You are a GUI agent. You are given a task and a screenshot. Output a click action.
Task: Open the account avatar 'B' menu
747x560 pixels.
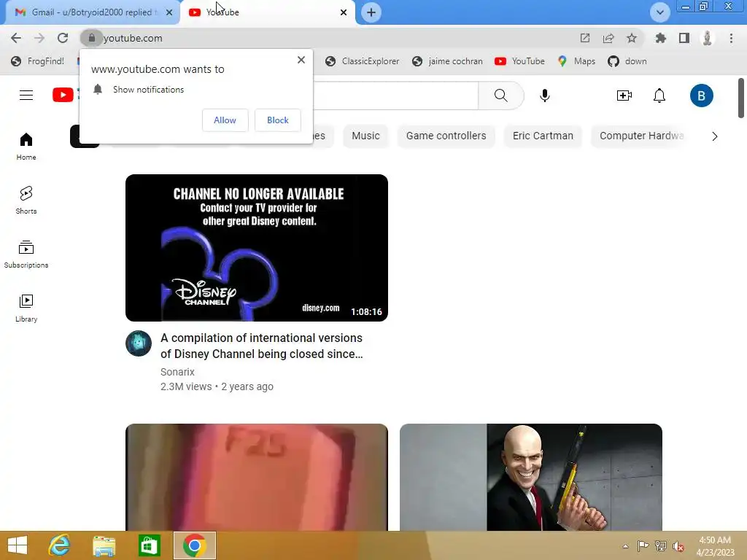pyautogui.click(x=701, y=96)
